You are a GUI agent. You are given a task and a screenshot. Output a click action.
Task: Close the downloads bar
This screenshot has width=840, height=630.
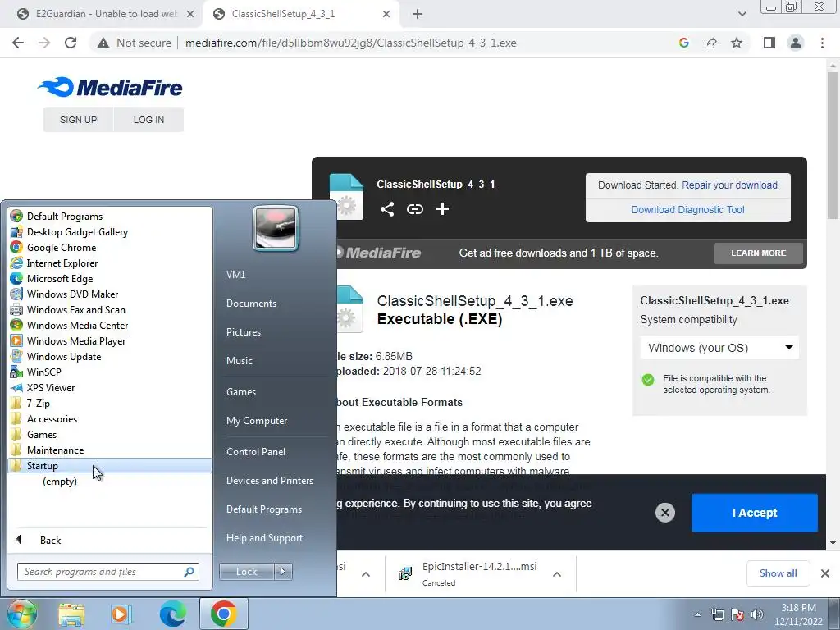pyautogui.click(x=825, y=573)
